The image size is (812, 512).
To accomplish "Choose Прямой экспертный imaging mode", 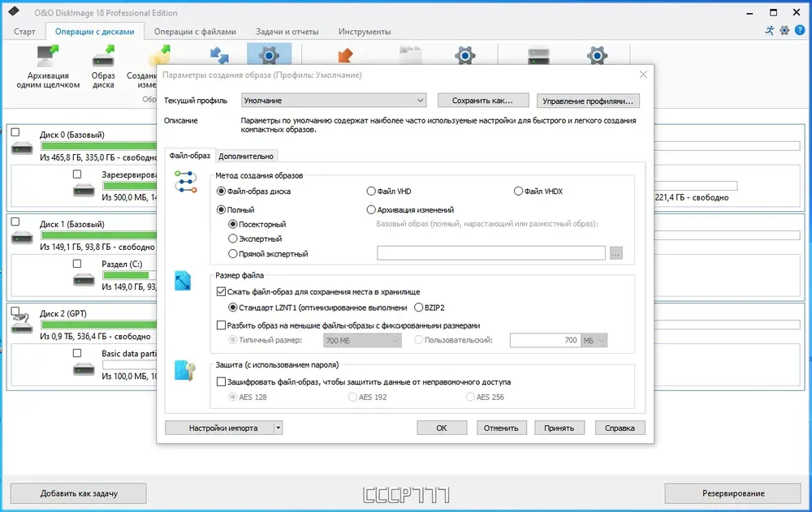I will (x=233, y=254).
